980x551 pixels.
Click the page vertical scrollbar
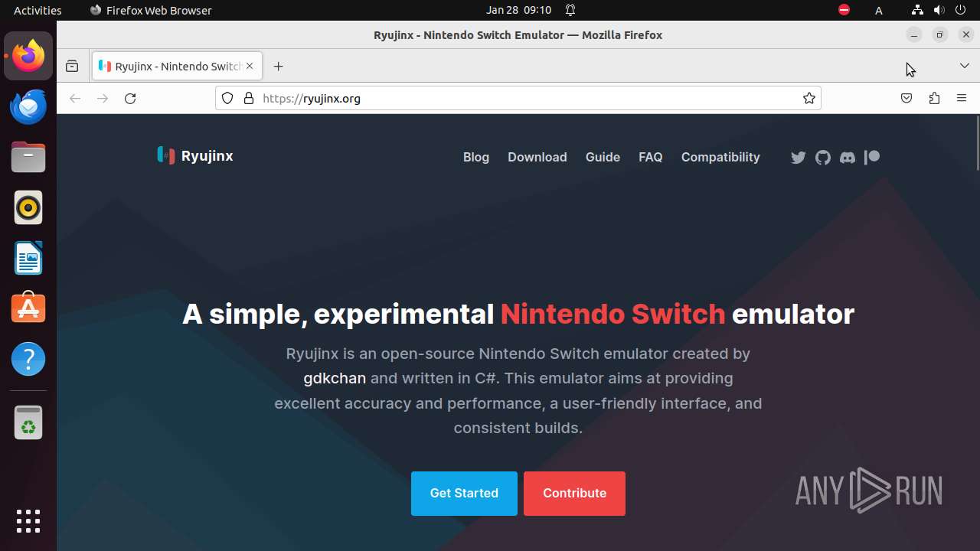click(978, 142)
